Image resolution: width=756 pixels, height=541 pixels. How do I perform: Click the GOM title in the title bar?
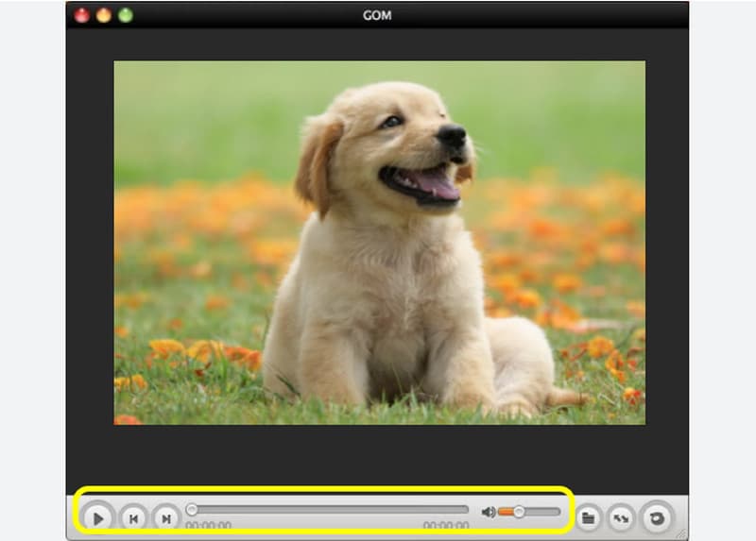[377, 15]
